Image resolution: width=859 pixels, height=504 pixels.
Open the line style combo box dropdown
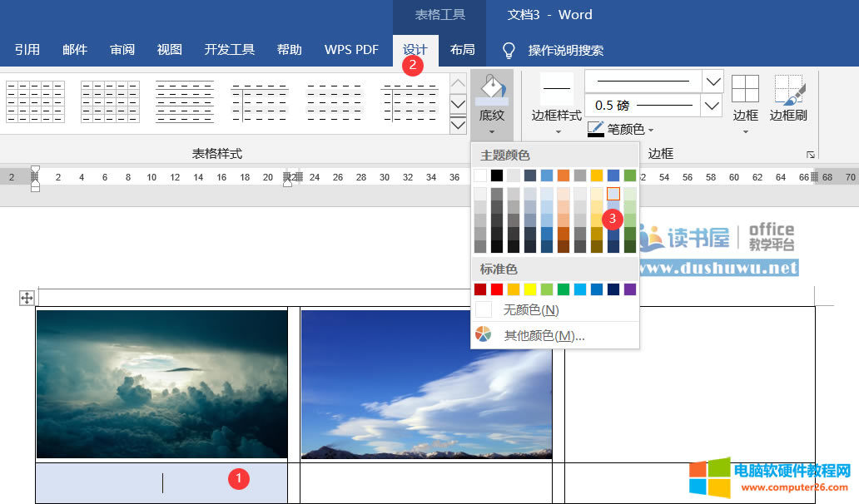pyautogui.click(x=712, y=81)
